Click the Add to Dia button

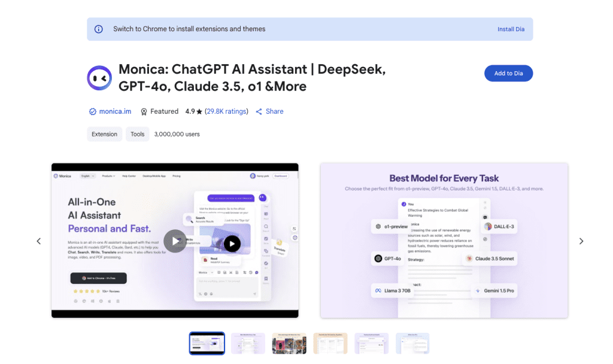click(x=508, y=73)
